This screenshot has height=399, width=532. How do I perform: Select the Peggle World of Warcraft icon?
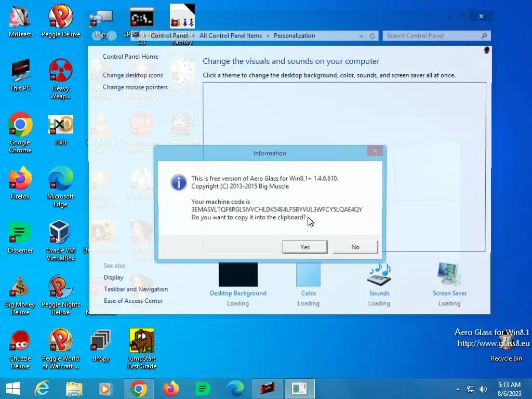(61, 350)
